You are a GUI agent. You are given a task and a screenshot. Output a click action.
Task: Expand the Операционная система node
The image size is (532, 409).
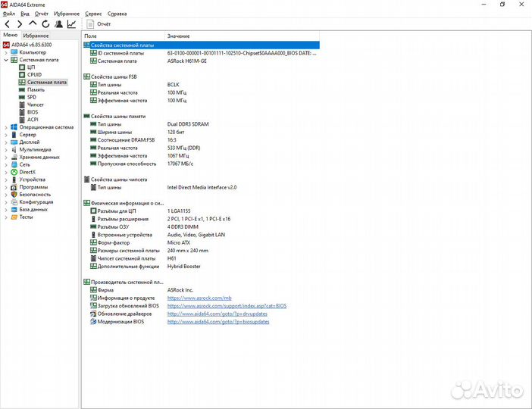pyautogui.click(x=6, y=127)
